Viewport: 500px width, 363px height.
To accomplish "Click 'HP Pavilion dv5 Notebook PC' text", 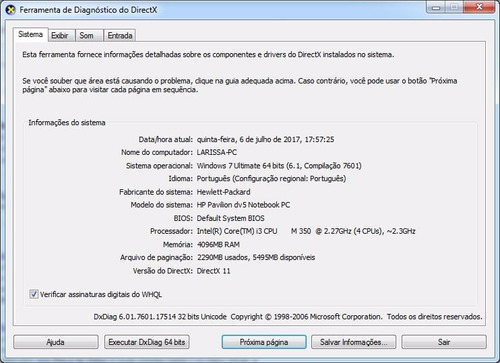I will click(x=243, y=205).
